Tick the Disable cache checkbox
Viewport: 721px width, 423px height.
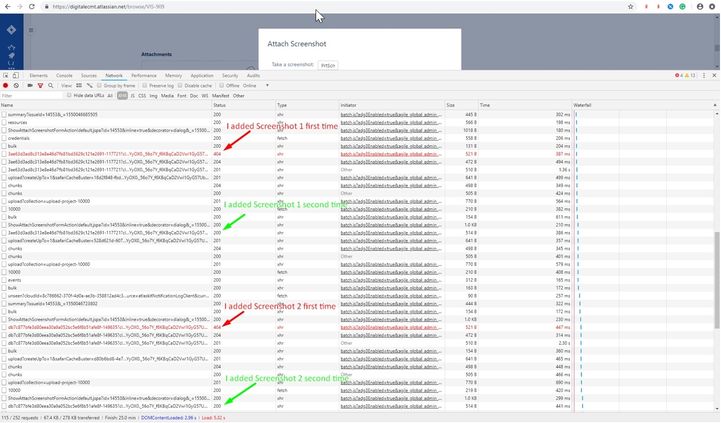180,86
